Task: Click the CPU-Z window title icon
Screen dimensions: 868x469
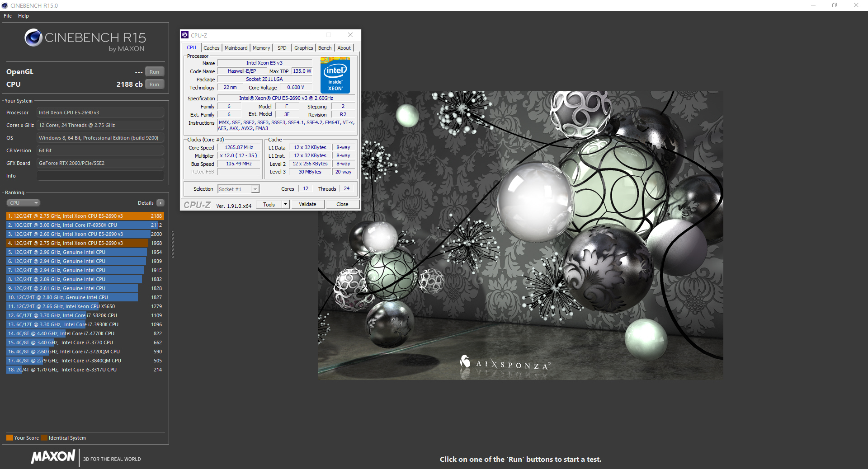Action: 185,35
